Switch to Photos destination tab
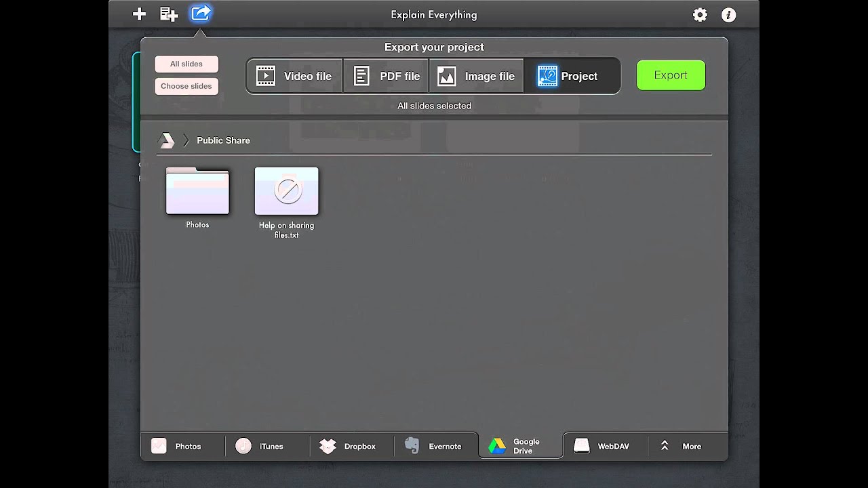 click(182, 446)
